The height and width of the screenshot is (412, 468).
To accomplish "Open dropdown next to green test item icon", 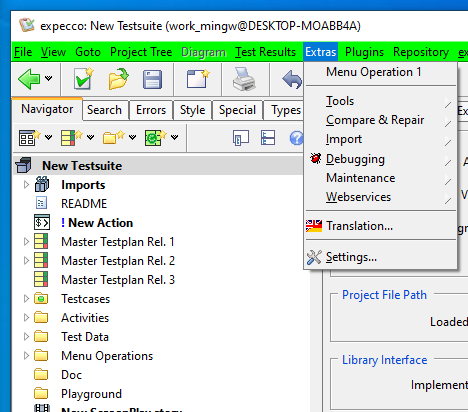I will (175, 137).
